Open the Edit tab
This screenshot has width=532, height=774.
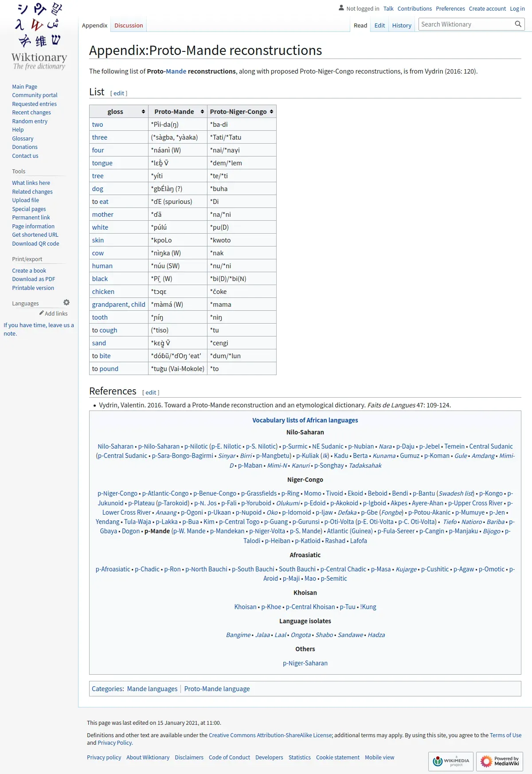(x=379, y=25)
